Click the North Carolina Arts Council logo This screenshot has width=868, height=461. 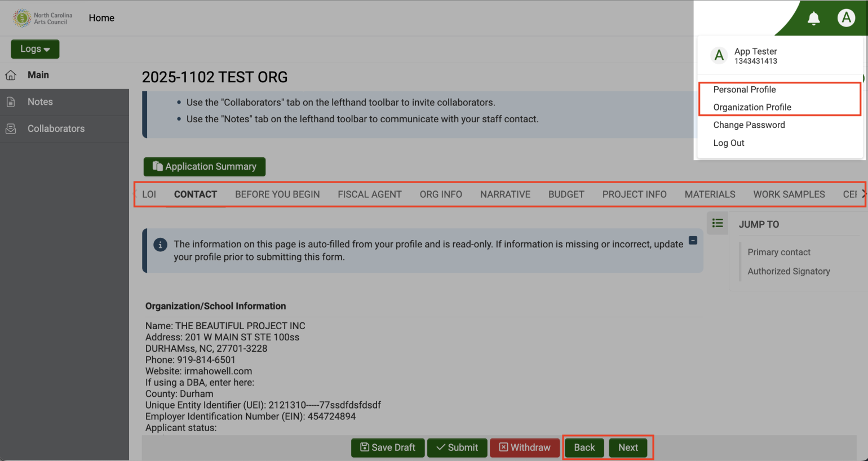click(42, 17)
